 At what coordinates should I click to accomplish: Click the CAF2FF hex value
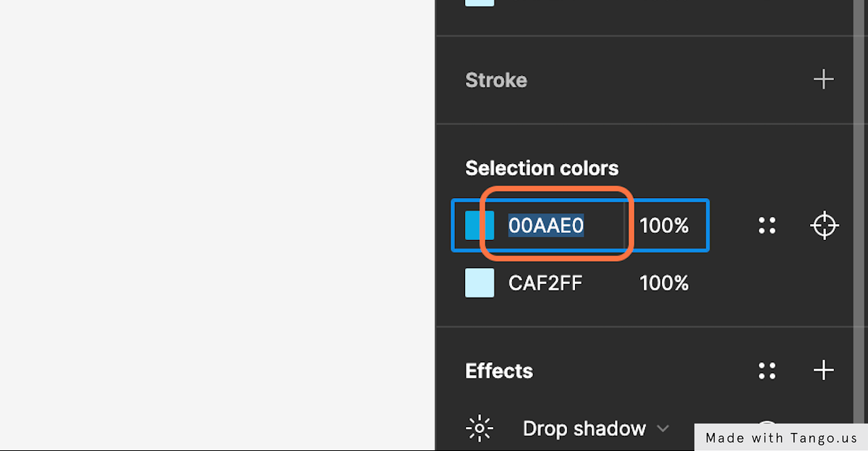pos(545,283)
